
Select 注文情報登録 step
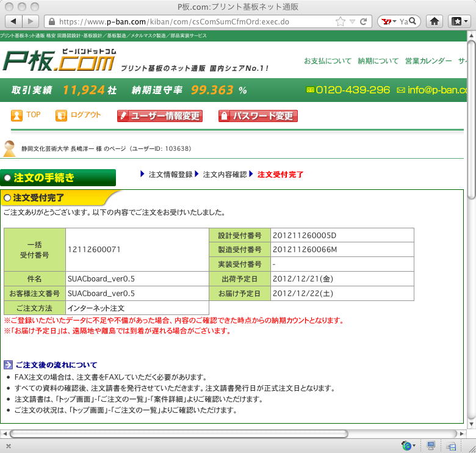[x=171, y=175]
